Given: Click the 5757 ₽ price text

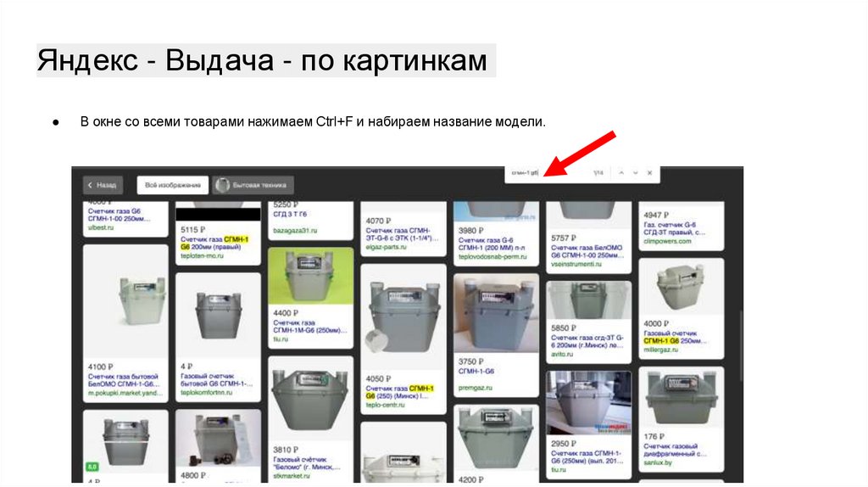Looking at the screenshot, I should click(x=564, y=238).
